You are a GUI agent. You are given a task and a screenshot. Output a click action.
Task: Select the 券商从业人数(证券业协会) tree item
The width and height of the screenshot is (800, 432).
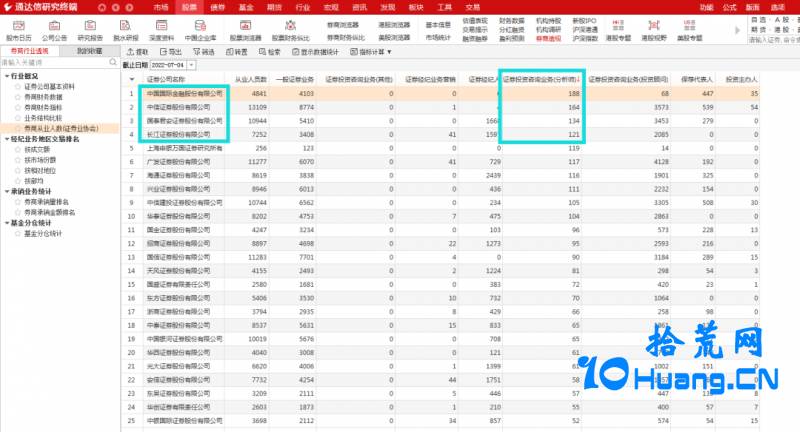click(x=60, y=129)
